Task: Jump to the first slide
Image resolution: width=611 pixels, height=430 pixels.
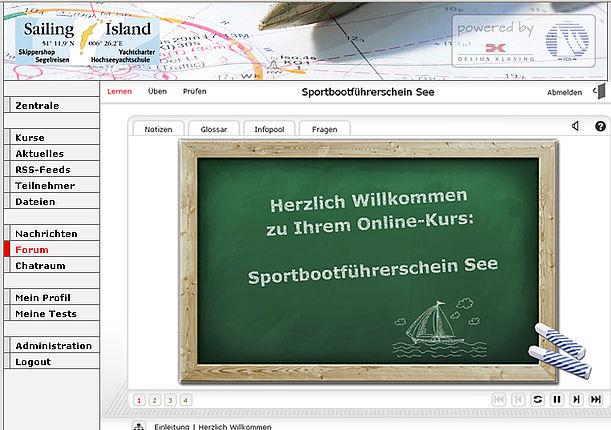Action: [x=498, y=399]
